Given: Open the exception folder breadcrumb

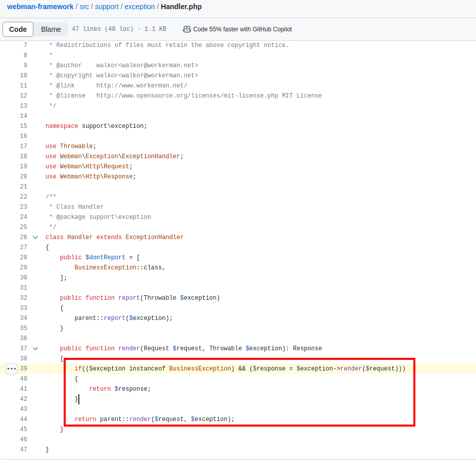Looking at the screenshot, I should (x=139, y=7).
